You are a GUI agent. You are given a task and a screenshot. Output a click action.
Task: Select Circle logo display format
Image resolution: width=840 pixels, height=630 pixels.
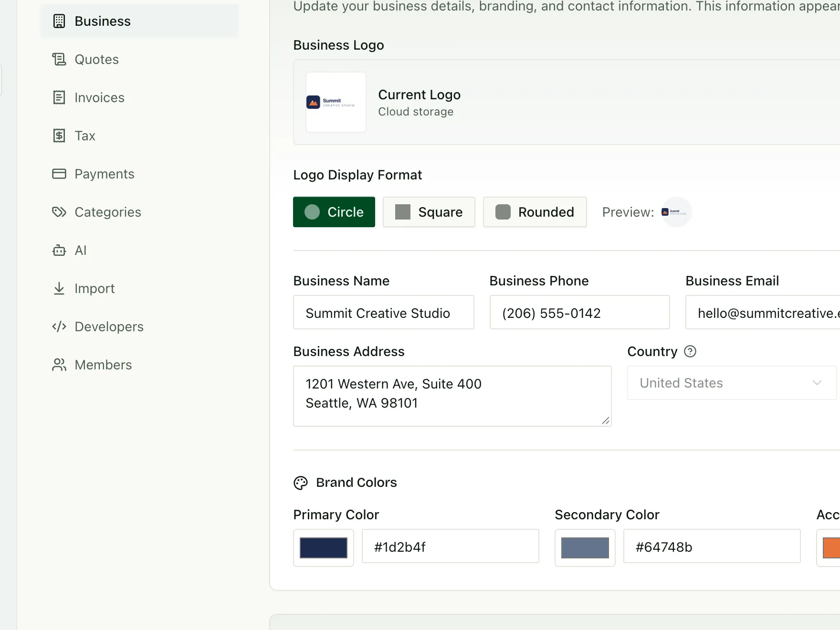click(334, 212)
